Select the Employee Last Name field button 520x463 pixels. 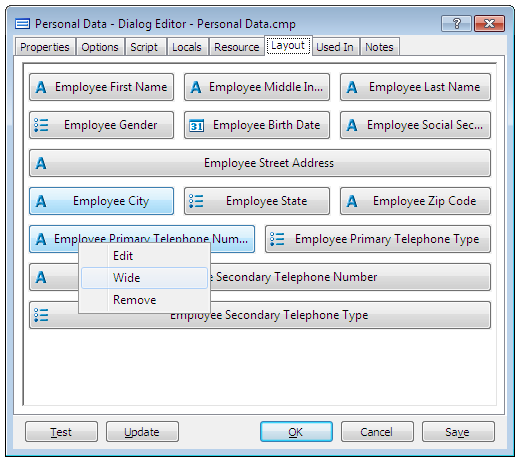click(x=415, y=87)
